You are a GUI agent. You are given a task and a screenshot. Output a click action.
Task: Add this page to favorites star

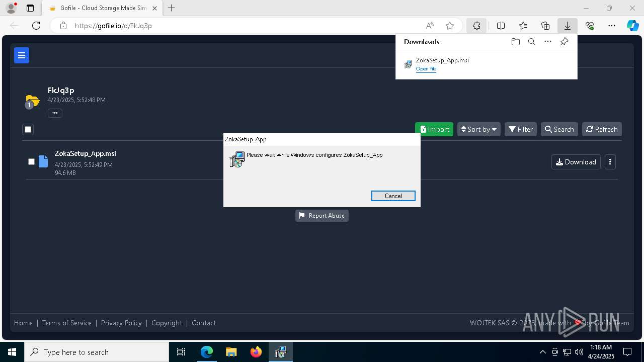point(450,26)
